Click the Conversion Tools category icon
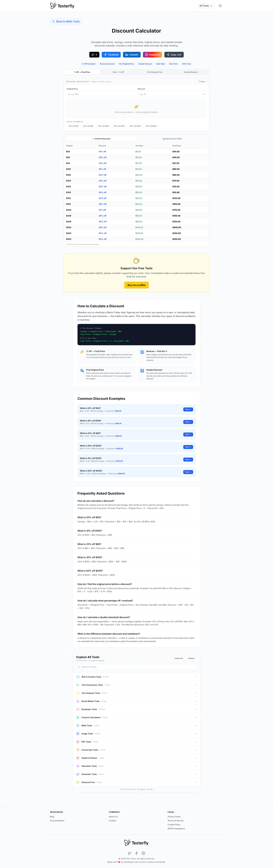This screenshot has width=273, height=868. (x=78, y=749)
